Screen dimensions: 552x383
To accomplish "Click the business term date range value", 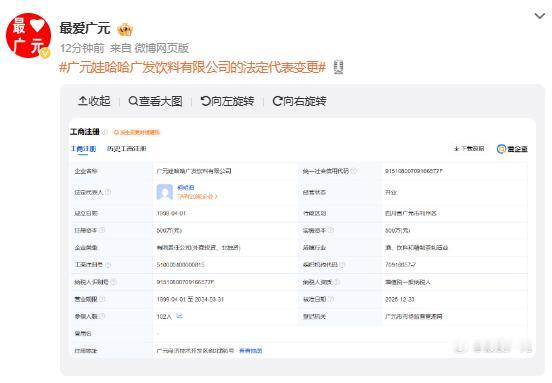I will click(x=190, y=299).
